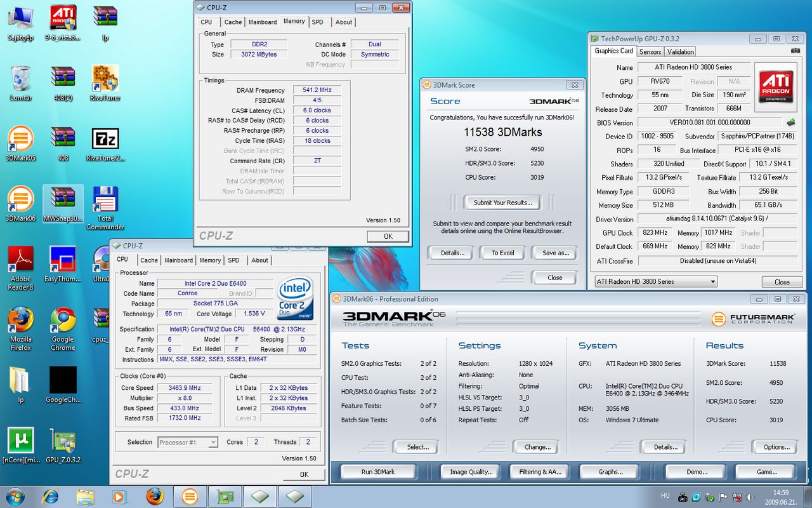Image resolution: width=812 pixels, height=508 pixels.
Task: Open Mozilla Firefox desktop icon
Action: (x=20, y=320)
